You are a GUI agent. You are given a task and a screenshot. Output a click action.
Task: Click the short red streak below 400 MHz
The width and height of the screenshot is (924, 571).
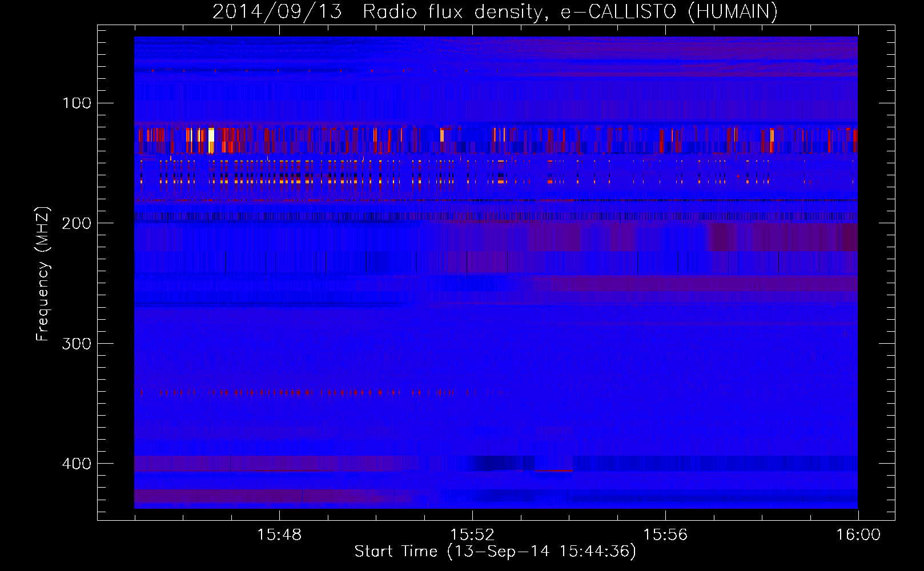click(x=554, y=471)
